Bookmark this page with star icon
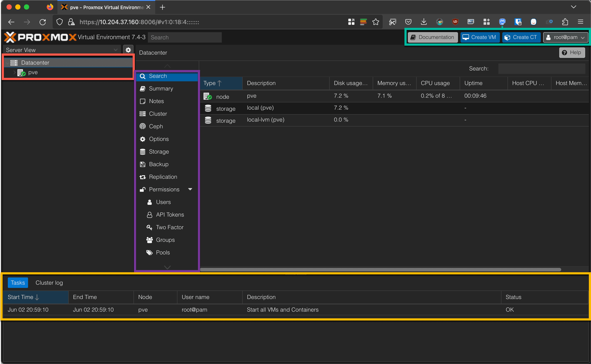Screen dimensions: 591x364 376,22
